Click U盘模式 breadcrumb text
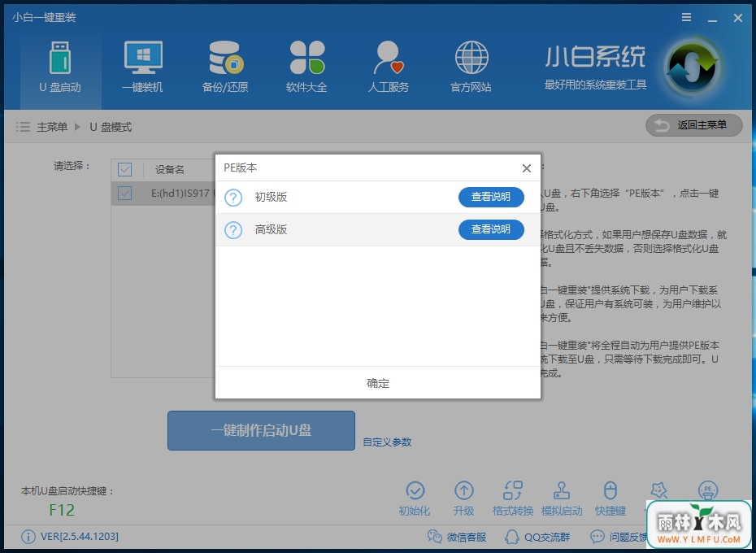The width and height of the screenshot is (756, 553). [111, 127]
